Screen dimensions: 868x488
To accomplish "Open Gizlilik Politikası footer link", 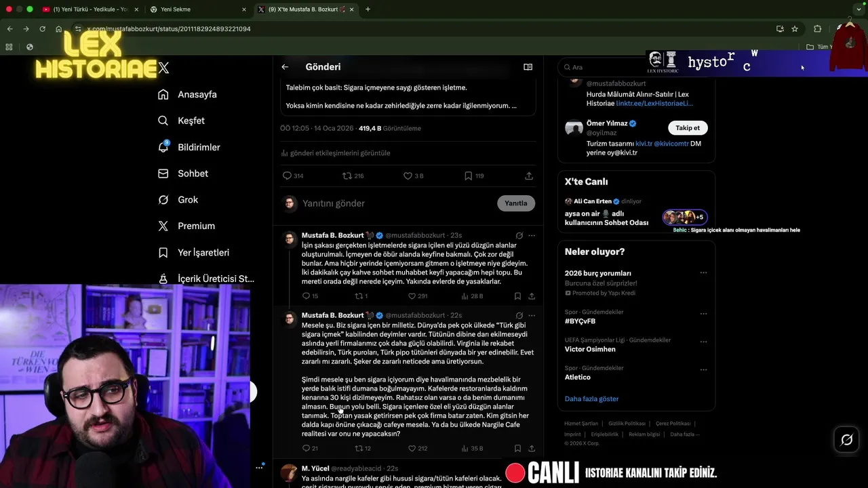I will [x=627, y=424].
